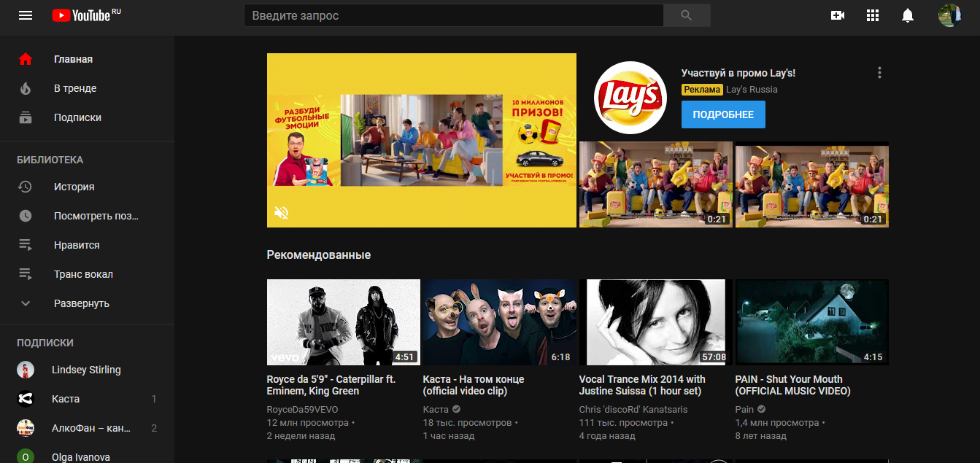Play the Royce da 5'9" Caterpillar thumbnail
This screenshot has height=463, width=980.
(344, 322)
